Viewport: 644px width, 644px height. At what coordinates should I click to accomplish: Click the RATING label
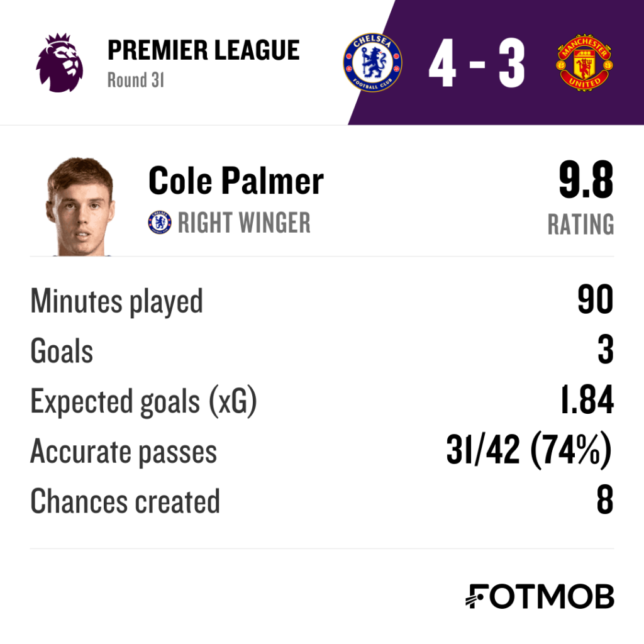(580, 225)
